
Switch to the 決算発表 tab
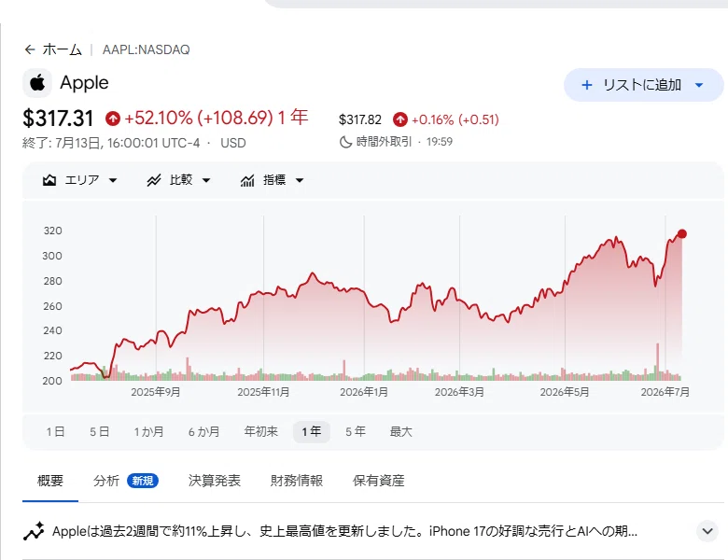pos(215,481)
